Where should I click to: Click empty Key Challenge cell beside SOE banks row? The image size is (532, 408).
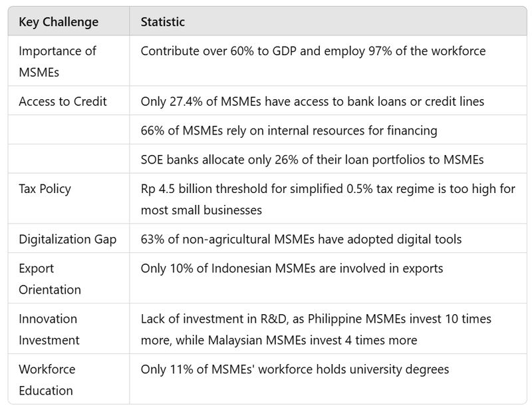click(69, 159)
